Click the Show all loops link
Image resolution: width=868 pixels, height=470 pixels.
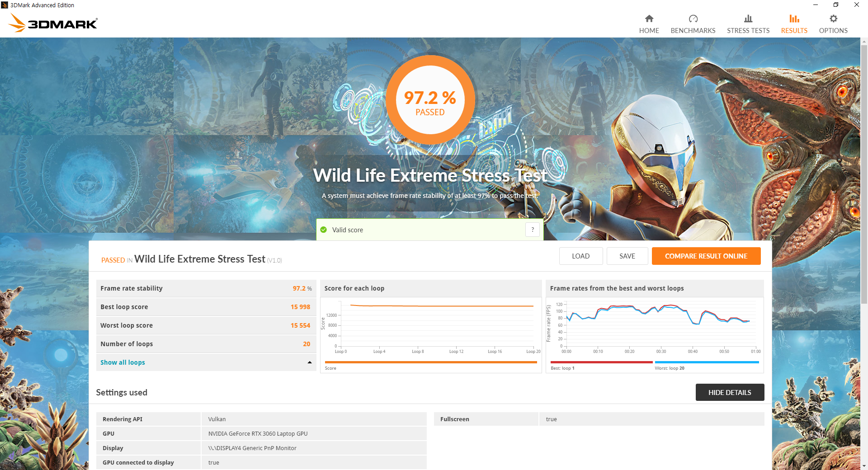point(123,362)
